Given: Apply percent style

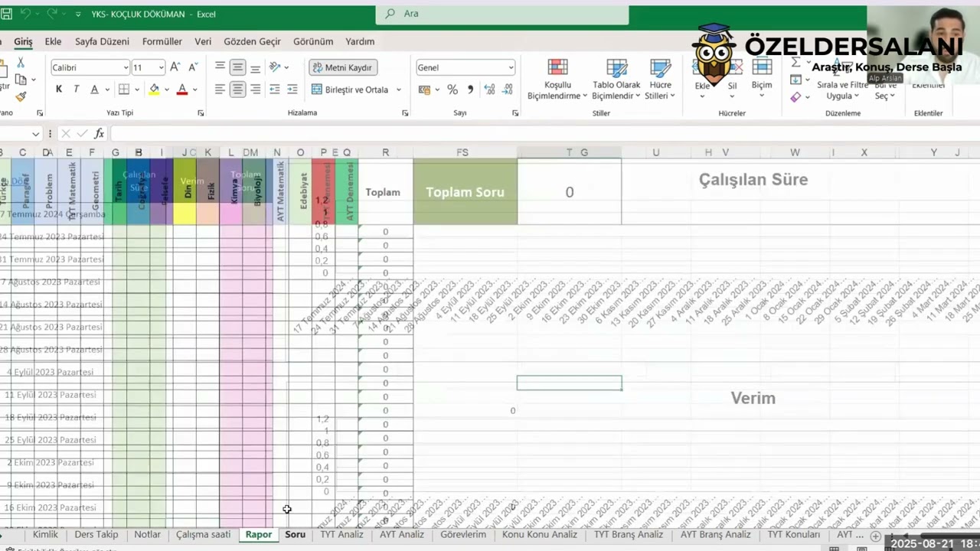Looking at the screenshot, I should pos(452,90).
